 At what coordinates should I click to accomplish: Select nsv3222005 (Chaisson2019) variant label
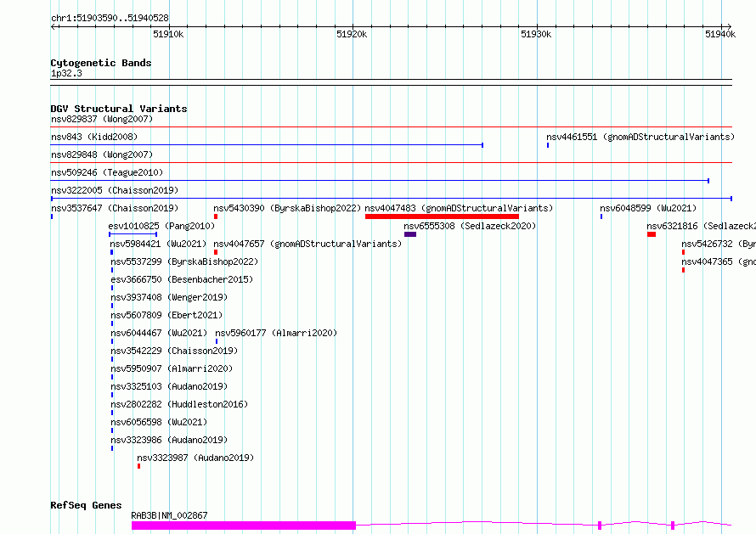(x=115, y=190)
